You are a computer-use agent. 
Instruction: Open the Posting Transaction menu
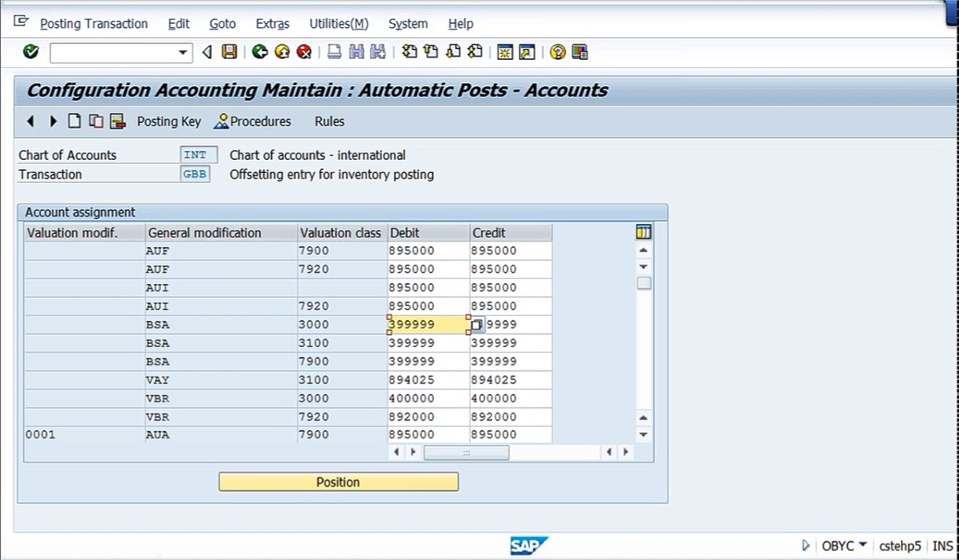pyautogui.click(x=94, y=24)
